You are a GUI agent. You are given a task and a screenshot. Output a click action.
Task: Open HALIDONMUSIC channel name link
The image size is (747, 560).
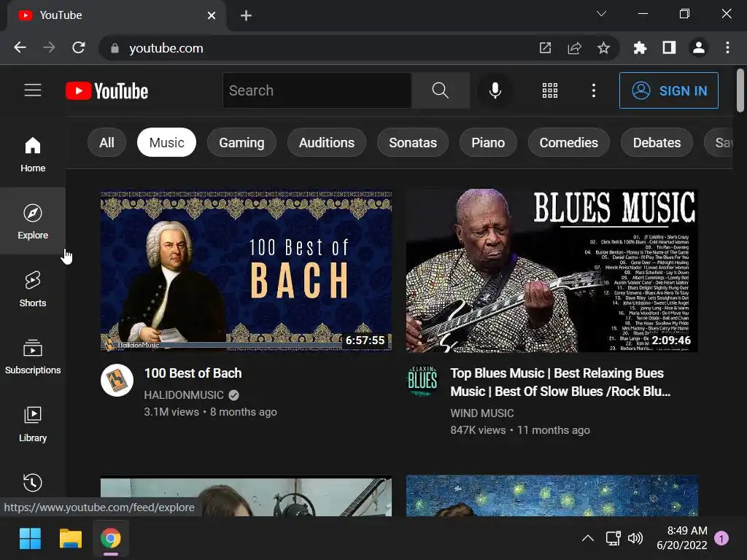pyautogui.click(x=184, y=394)
